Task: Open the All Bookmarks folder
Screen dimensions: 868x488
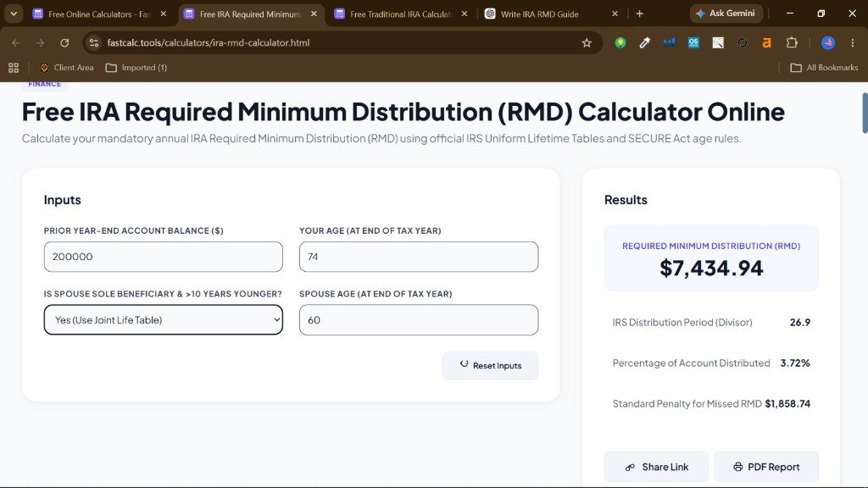Action: point(824,68)
